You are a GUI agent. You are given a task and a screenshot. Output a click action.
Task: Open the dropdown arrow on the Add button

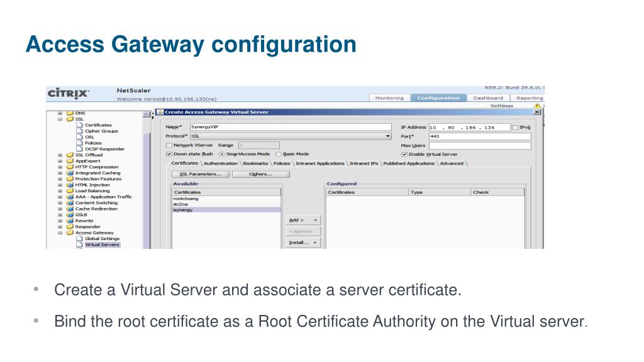(316, 221)
